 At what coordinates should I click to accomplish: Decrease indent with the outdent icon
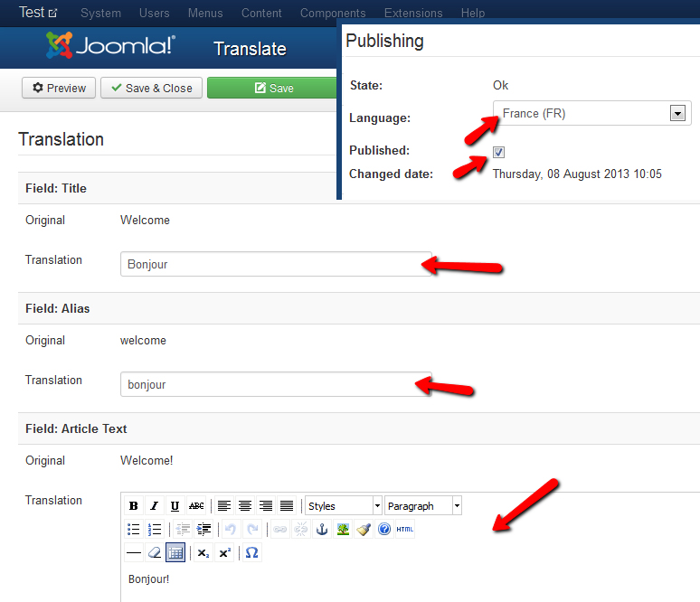click(183, 530)
